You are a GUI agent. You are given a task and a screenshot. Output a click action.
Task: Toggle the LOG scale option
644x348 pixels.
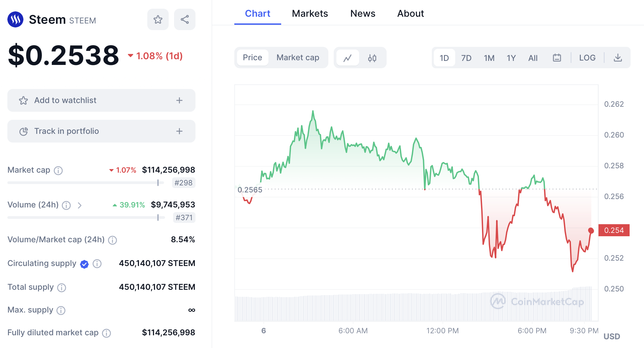click(587, 58)
